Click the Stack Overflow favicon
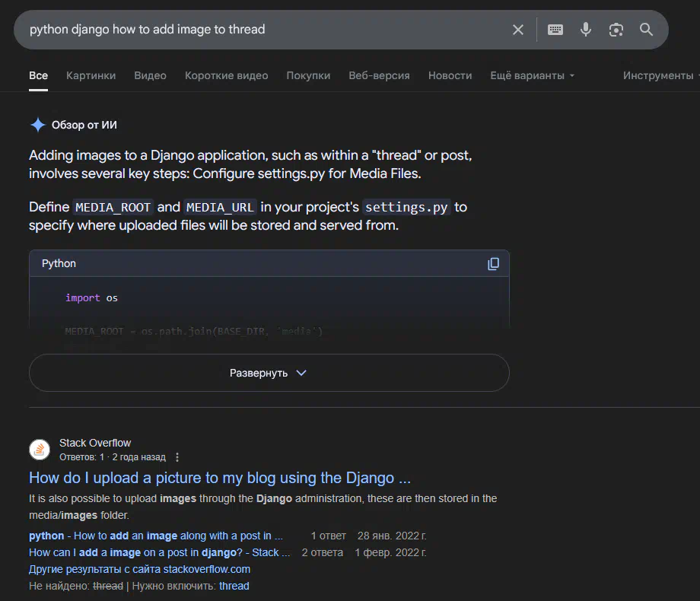 pyautogui.click(x=40, y=449)
